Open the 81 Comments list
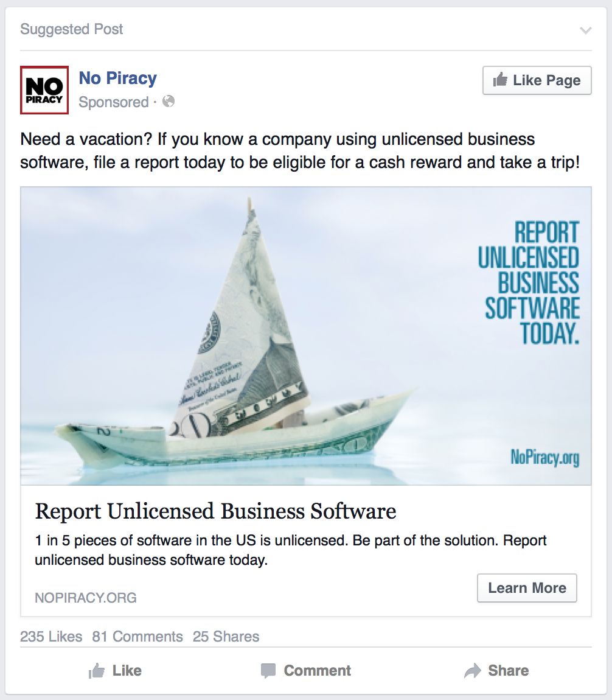This screenshot has width=612, height=700. pos(137,636)
